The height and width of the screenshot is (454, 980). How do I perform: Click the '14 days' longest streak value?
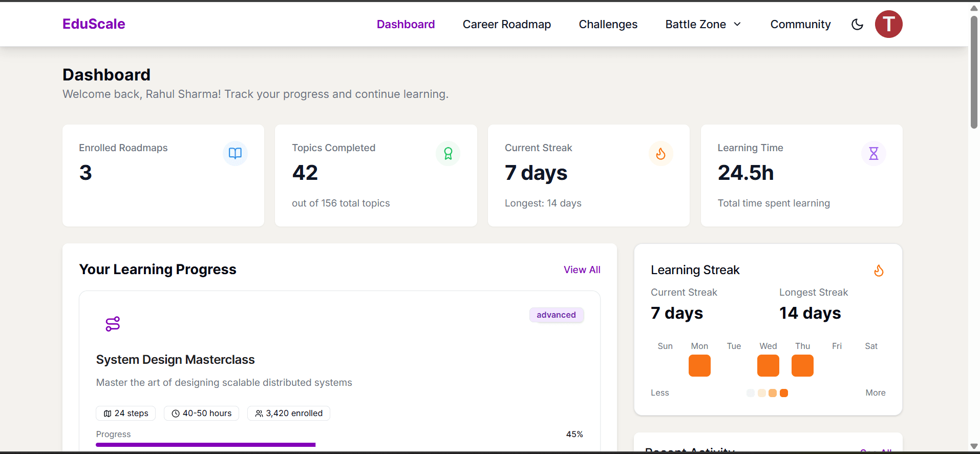click(x=810, y=313)
